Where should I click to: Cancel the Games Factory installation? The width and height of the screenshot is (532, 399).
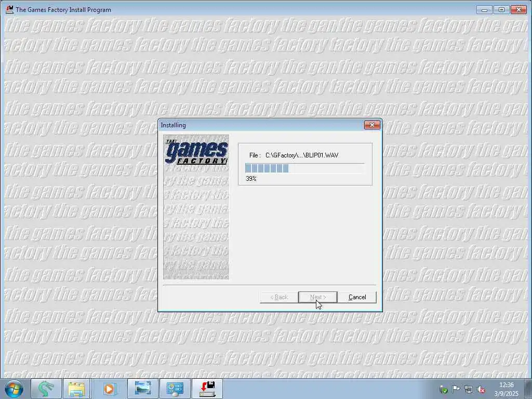coord(357,297)
